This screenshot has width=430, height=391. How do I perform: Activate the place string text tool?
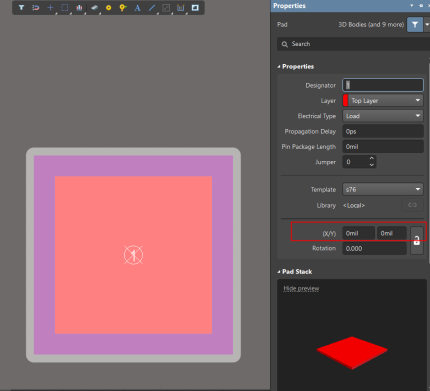[137, 7]
